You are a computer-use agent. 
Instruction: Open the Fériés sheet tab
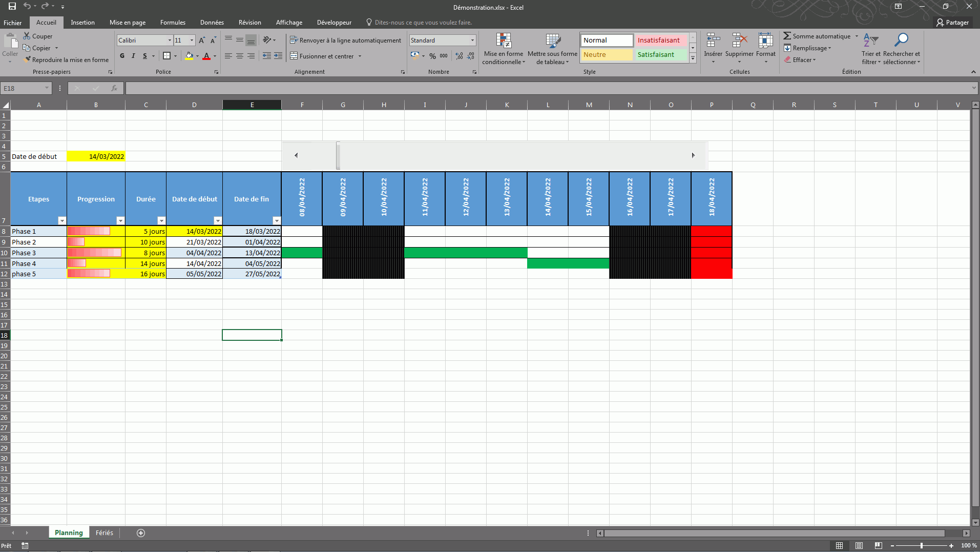coord(105,533)
